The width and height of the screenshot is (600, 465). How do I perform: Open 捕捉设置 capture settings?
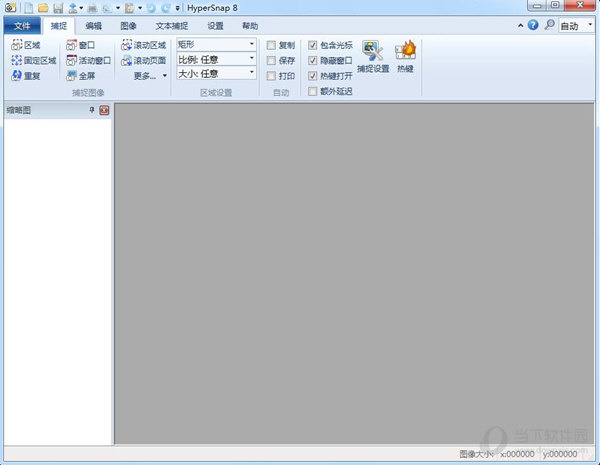[x=374, y=58]
